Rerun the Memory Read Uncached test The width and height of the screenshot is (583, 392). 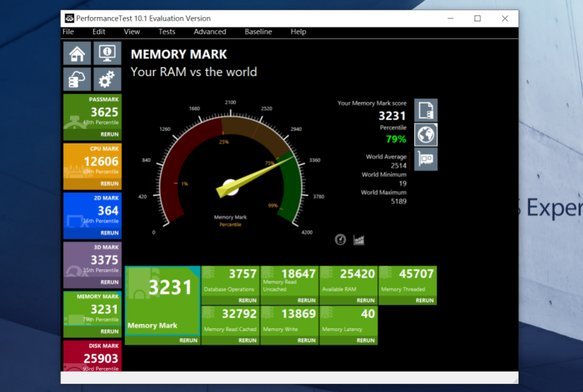point(306,300)
